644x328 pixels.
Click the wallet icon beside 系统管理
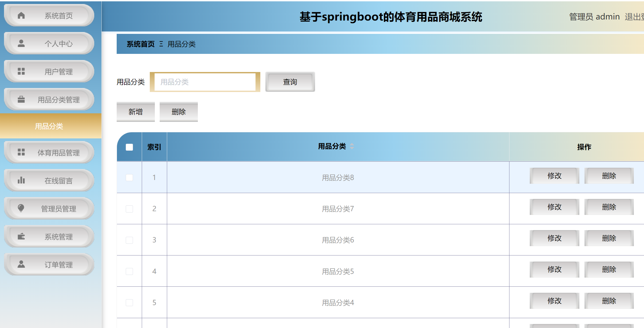(21, 236)
